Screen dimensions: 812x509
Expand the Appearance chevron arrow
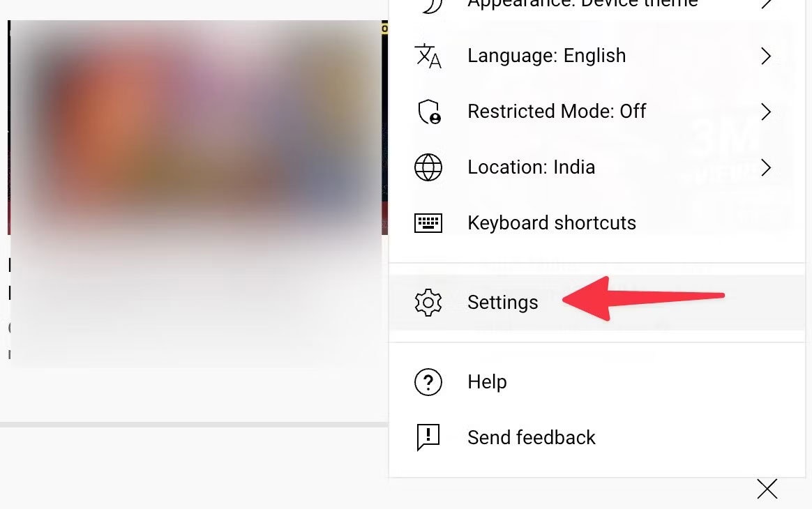point(766,4)
